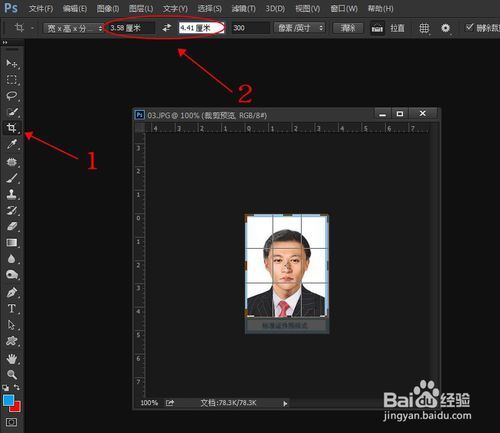
Task: Toggle Quick Mask mode icon
Action: pyautogui.click(x=11, y=422)
